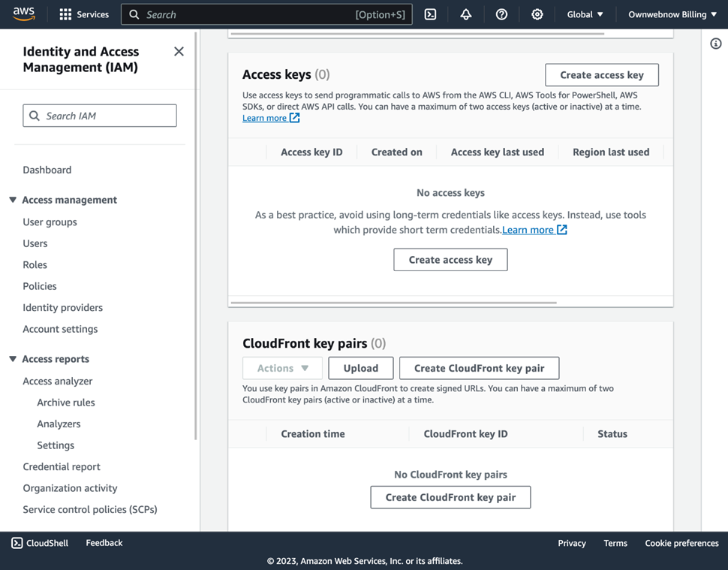Screen dimensions: 728x570
Task: Close the IAM navigation panel
Action: tap(179, 52)
